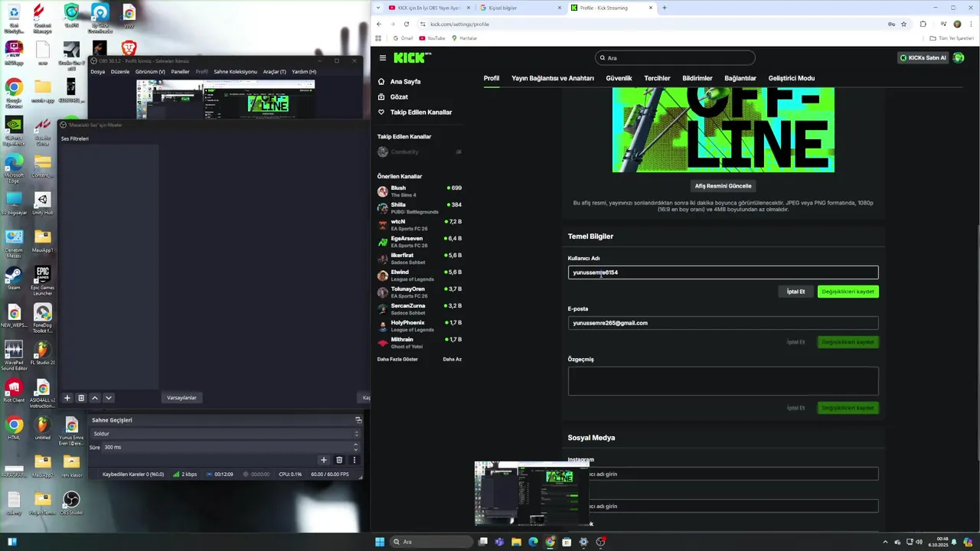
Task: Switch to Yayın Bağlantısı ve Anahtarı tab
Action: (553, 78)
